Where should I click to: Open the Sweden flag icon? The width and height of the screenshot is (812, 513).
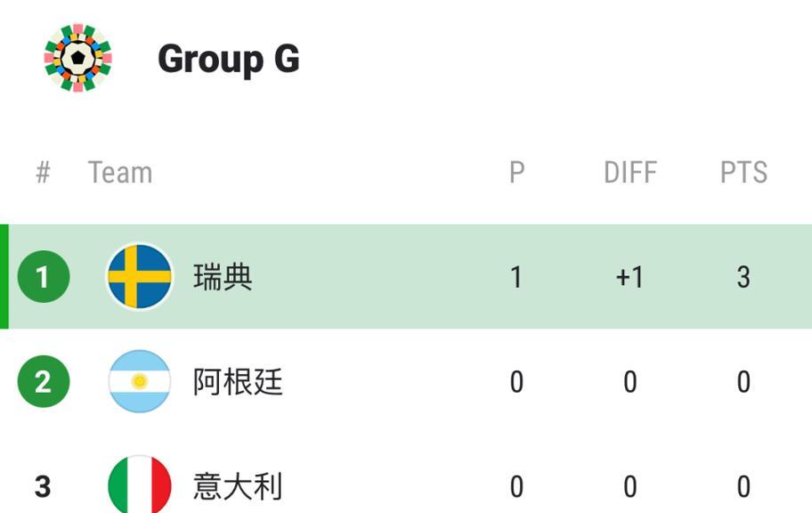click(139, 276)
